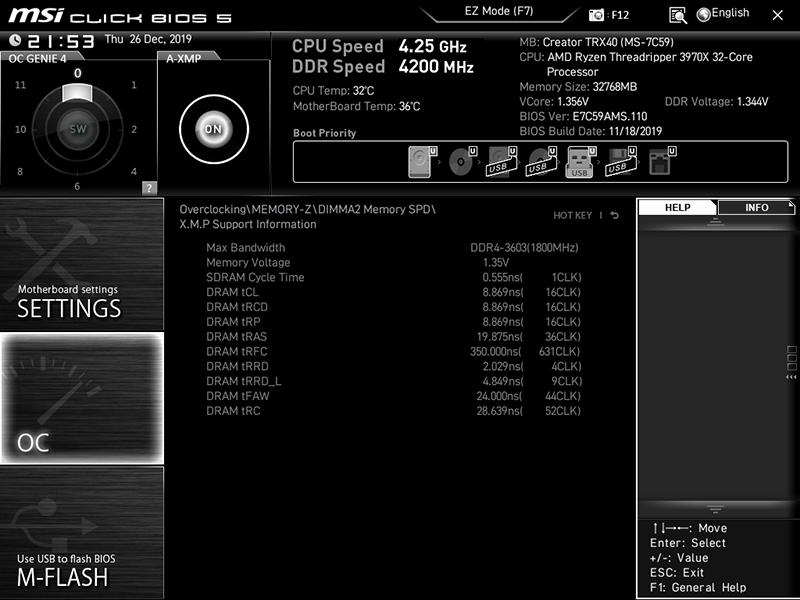Go back using the return arrow icon
This screenshot has height=600, width=800.
[615, 215]
